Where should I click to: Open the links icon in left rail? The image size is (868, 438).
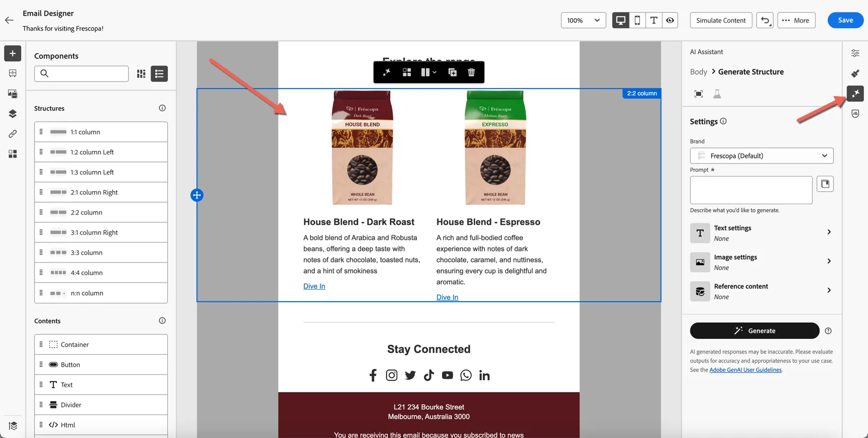point(13,134)
